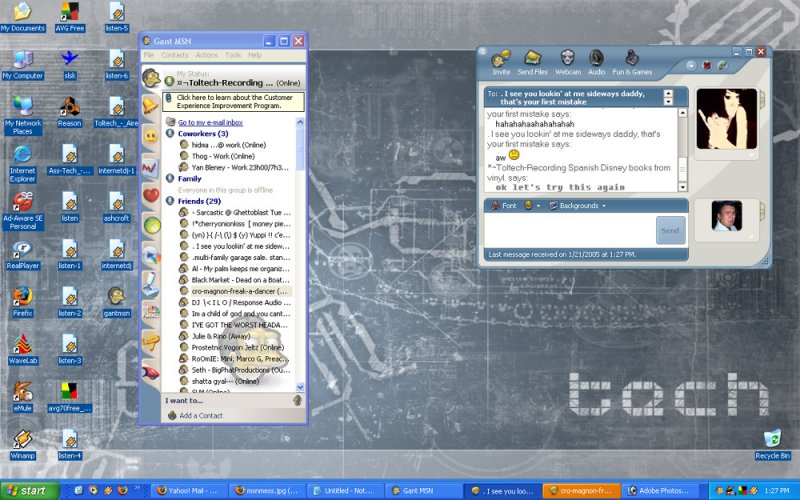Open the red heart tab in MSN sidebar

tap(151, 195)
